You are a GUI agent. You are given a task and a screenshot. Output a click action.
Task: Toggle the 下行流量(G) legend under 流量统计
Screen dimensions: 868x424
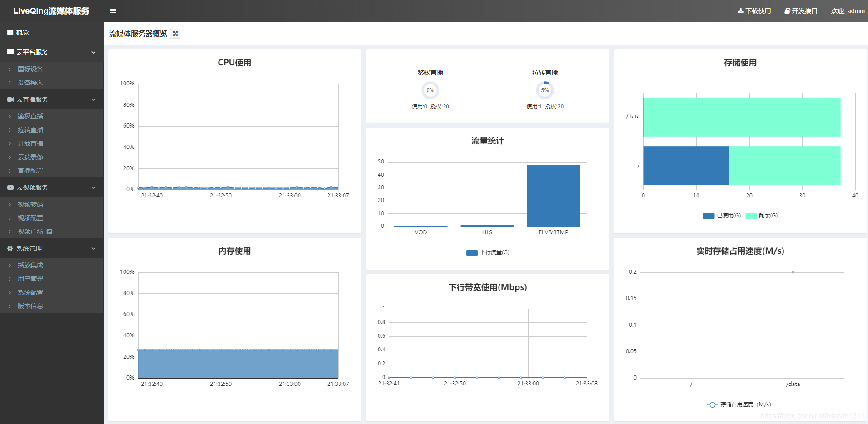[487, 252]
